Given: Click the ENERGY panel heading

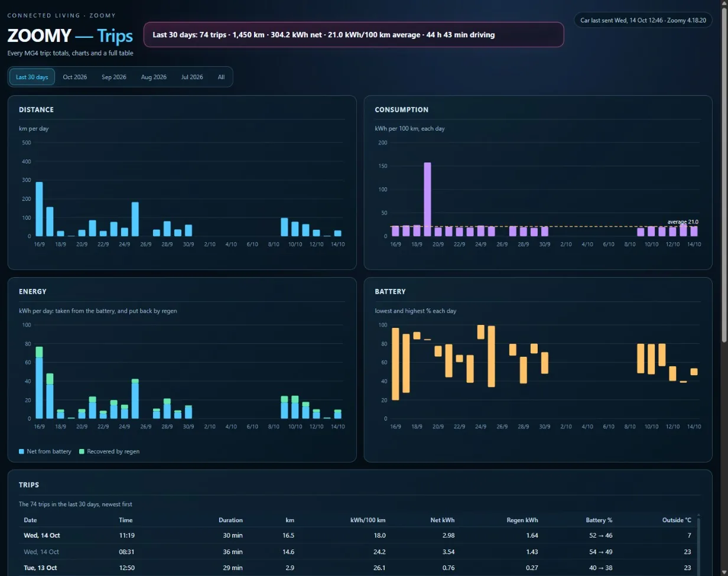Looking at the screenshot, I should pos(32,292).
